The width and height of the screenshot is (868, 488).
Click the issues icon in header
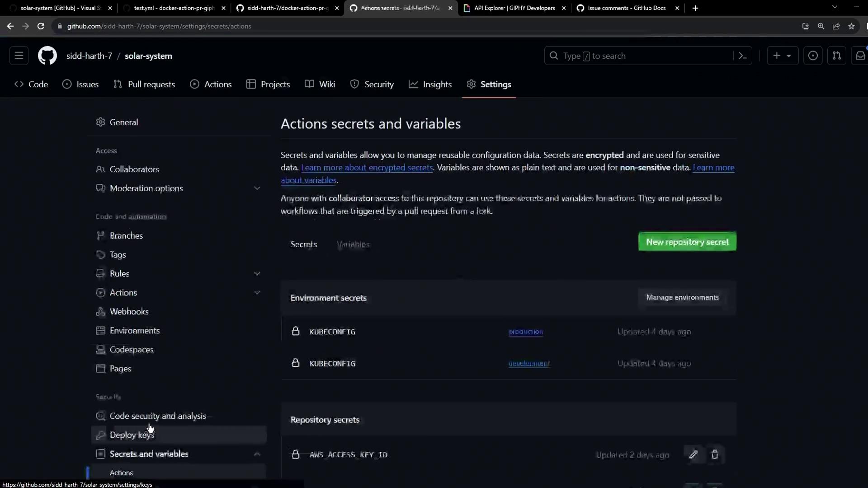[x=812, y=56]
